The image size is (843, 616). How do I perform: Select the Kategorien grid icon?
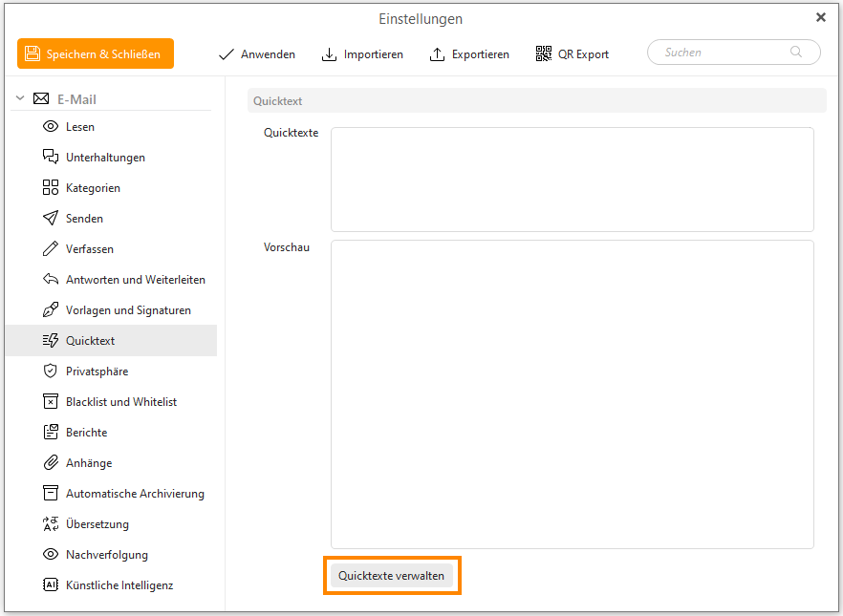[51, 188]
